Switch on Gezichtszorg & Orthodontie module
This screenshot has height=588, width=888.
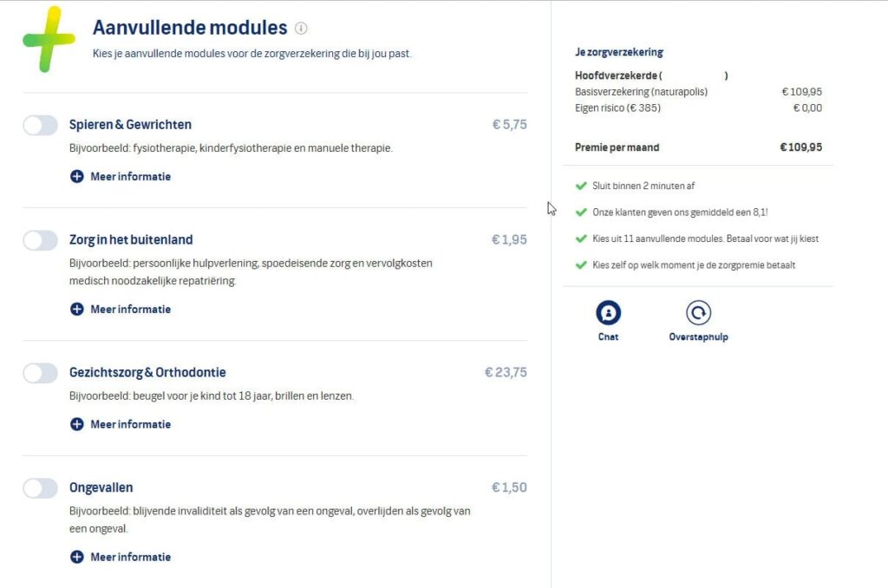pyautogui.click(x=41, y=373)
